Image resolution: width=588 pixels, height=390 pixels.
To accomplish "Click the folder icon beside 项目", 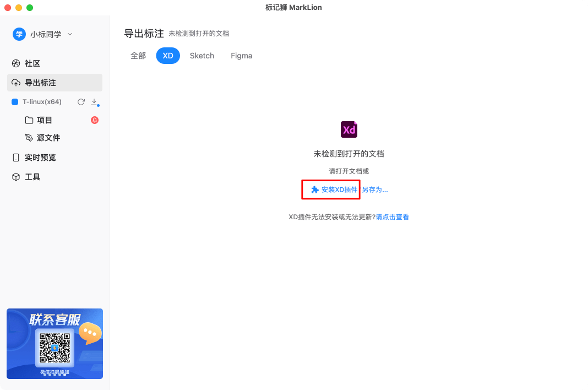I will point(29,120).
